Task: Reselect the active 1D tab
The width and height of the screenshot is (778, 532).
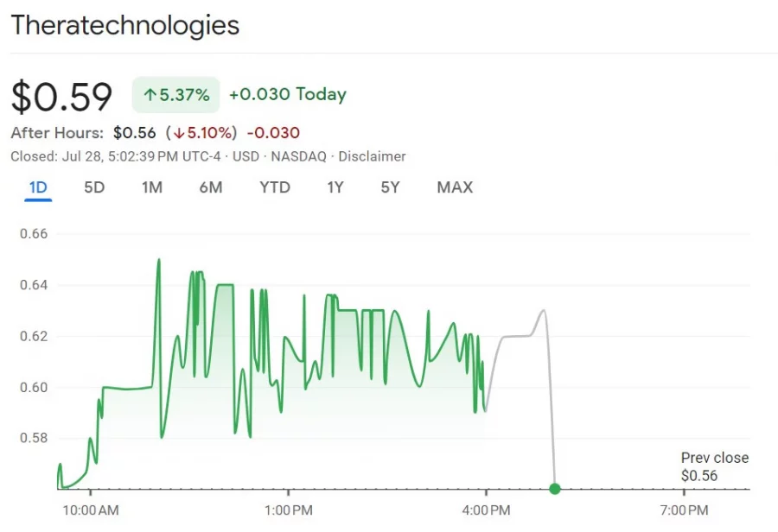Action: point(36,187)
